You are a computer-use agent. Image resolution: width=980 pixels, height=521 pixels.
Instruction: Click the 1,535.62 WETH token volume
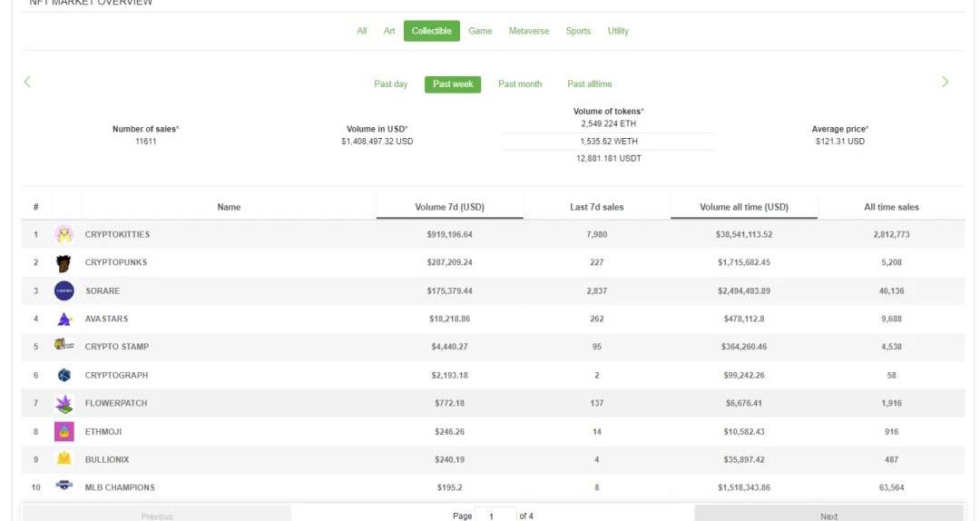608,142
